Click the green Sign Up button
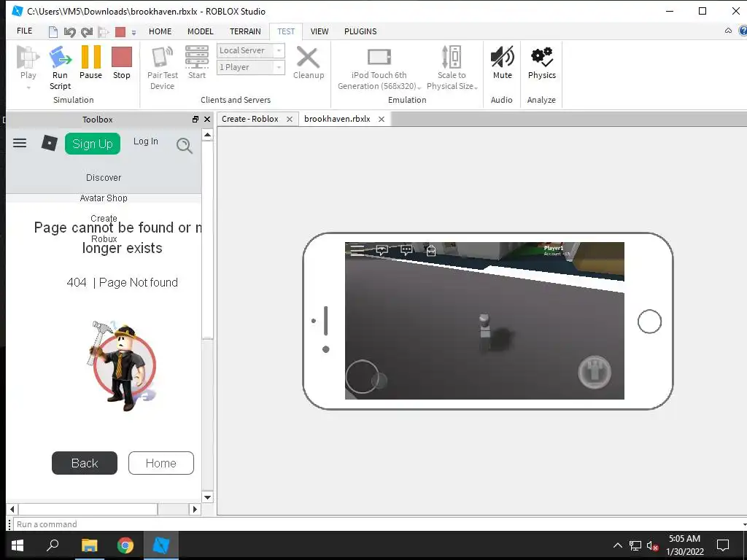Viewport: 747px width, 560px height. point(93,144)
